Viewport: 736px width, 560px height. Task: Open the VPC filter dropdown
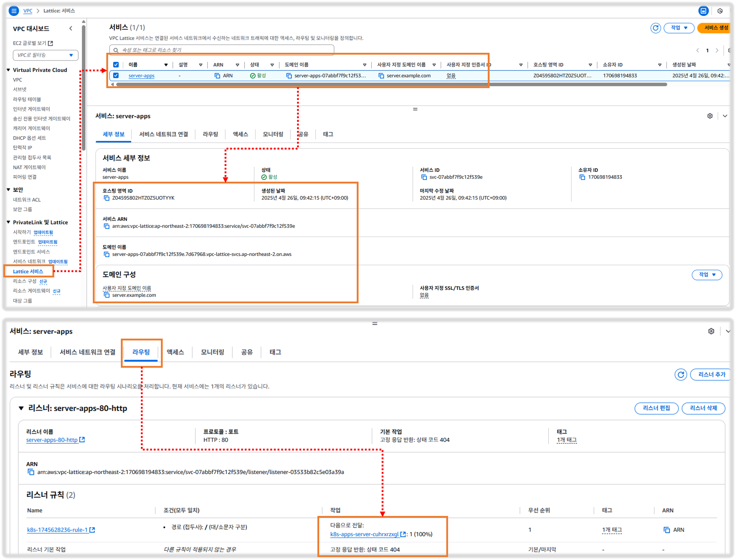point(45,55)
